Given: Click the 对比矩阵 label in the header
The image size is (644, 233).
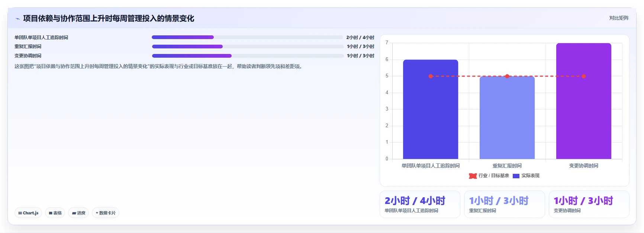Looking at the screenshot, I should pos(619,18).
